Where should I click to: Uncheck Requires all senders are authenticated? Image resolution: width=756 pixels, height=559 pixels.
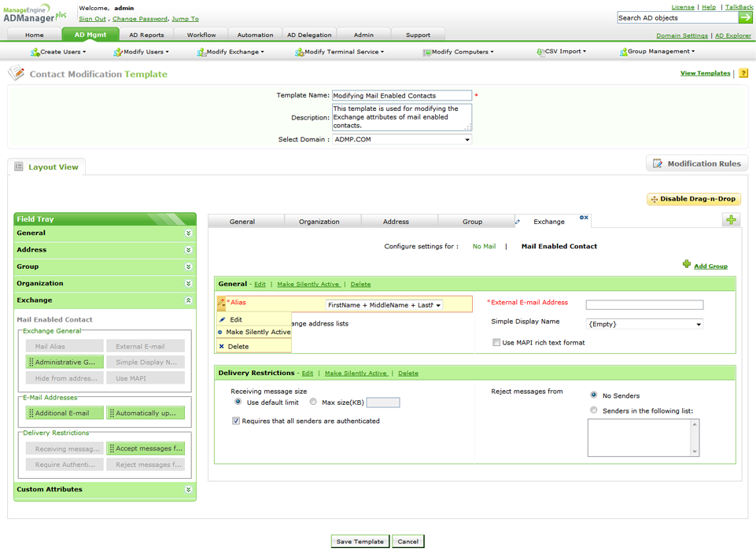236,421
